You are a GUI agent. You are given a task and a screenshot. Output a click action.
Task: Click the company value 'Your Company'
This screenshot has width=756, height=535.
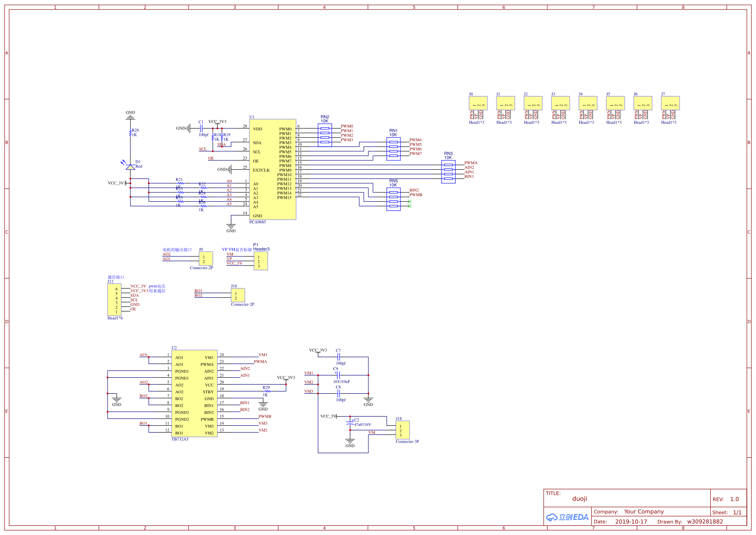(x=644, y=511)
